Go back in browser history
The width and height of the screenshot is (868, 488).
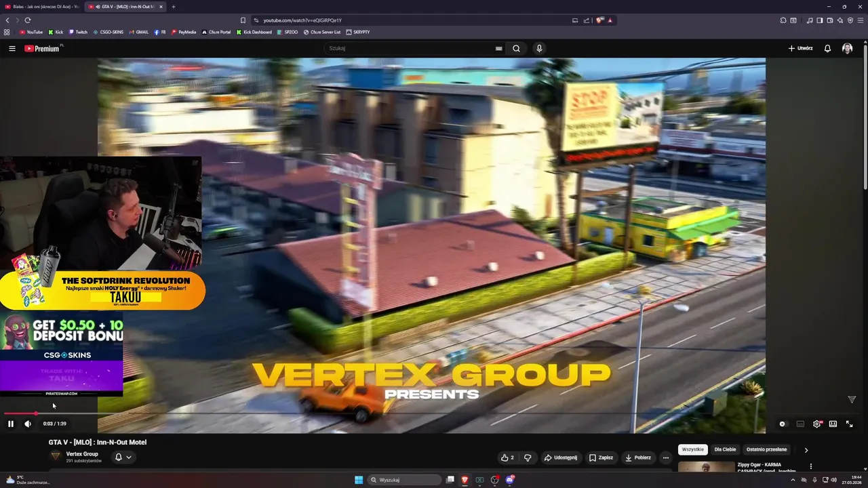[7, 20]
